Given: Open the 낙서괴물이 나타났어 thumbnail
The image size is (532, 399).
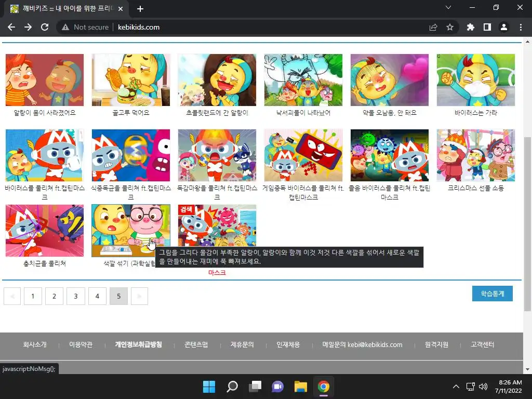Looking at the screenshot, I should pos(303,79).
